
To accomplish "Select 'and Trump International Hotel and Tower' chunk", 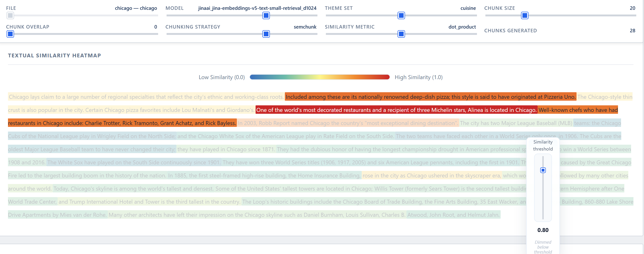I will coord(149,202).
